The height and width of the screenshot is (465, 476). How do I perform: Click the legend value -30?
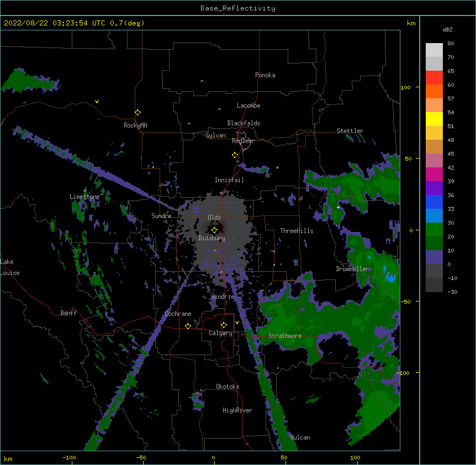click(452, 292)
